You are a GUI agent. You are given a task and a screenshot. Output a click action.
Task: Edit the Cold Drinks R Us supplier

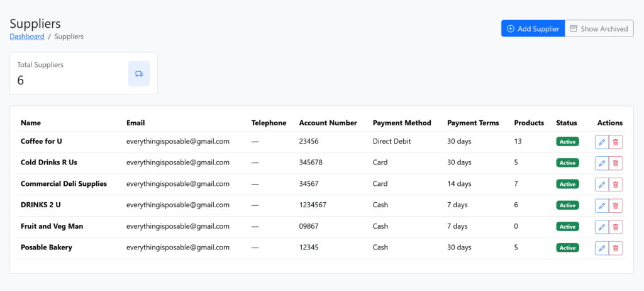[x=602, y=163]
